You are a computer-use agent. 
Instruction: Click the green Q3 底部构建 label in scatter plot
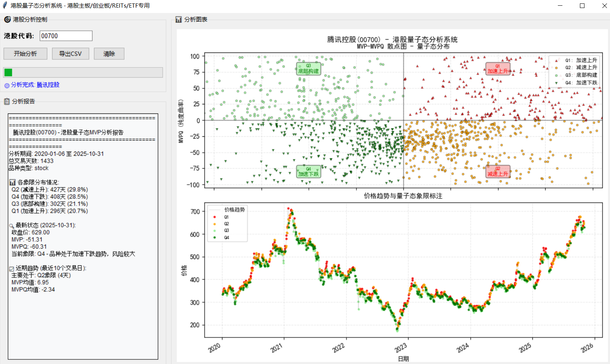point(308,69)
